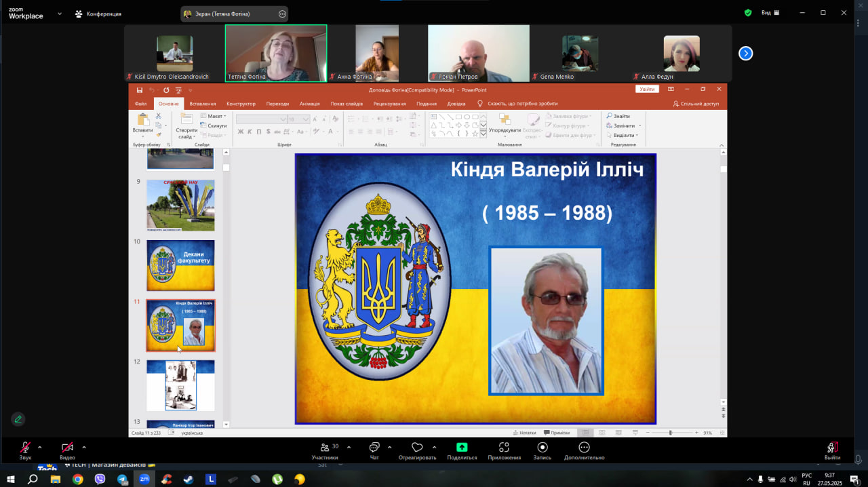
Task: Click the Знайти search icon in Редагування
Action: [x=610, y=116]
